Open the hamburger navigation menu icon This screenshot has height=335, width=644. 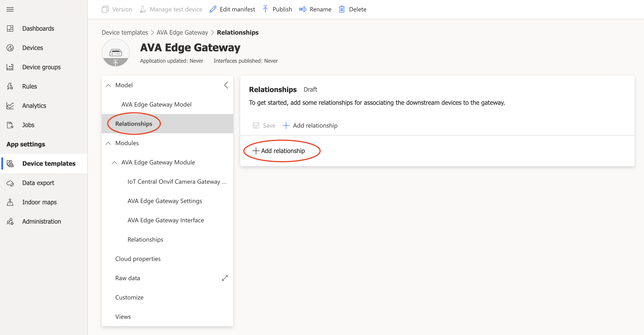coord(10,9)
